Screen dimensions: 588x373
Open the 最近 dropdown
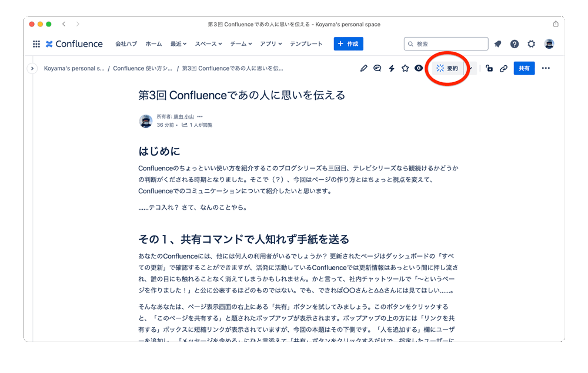[x=179, y=44]
